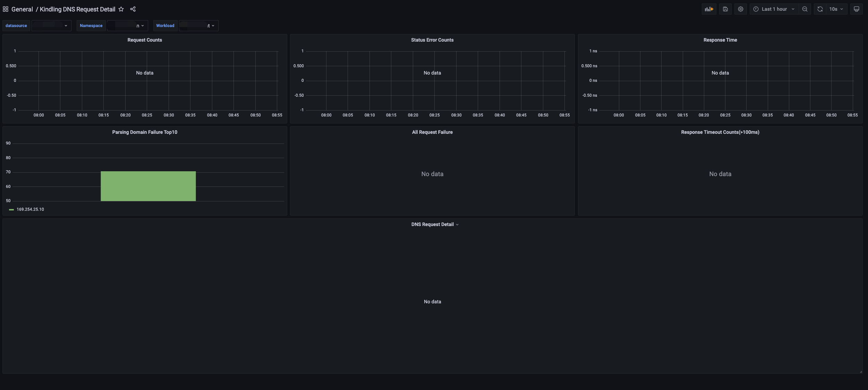Click the General folder breadcrumb
868x390 pixels.
22,9
